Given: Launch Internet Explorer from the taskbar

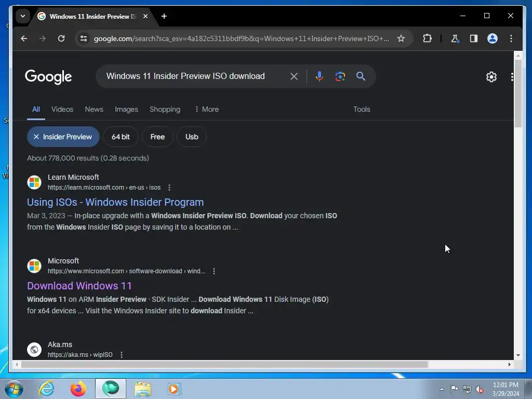Looking at the screenshot, I should tap(46, 389).
